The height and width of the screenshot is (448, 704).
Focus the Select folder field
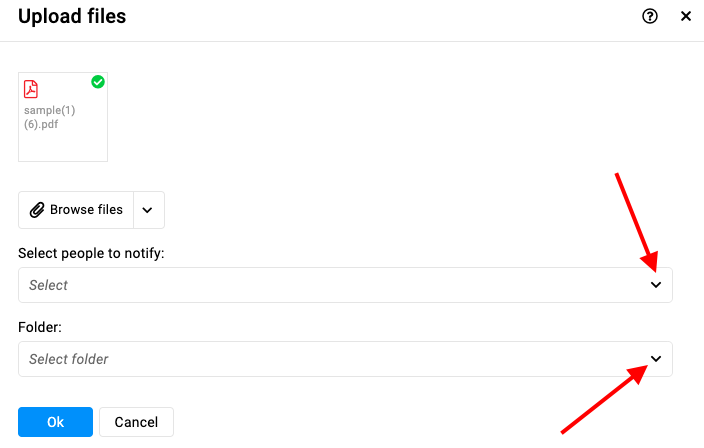[345, 359]
